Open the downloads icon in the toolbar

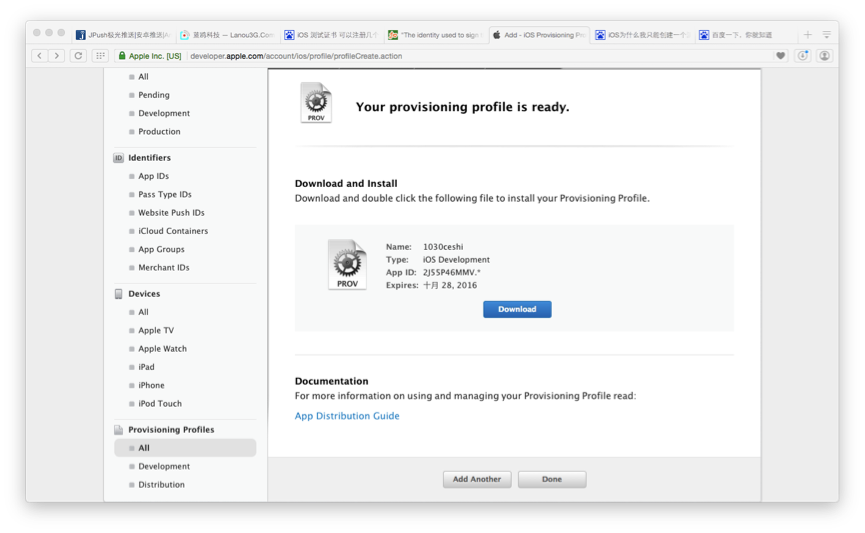[803, 56]
